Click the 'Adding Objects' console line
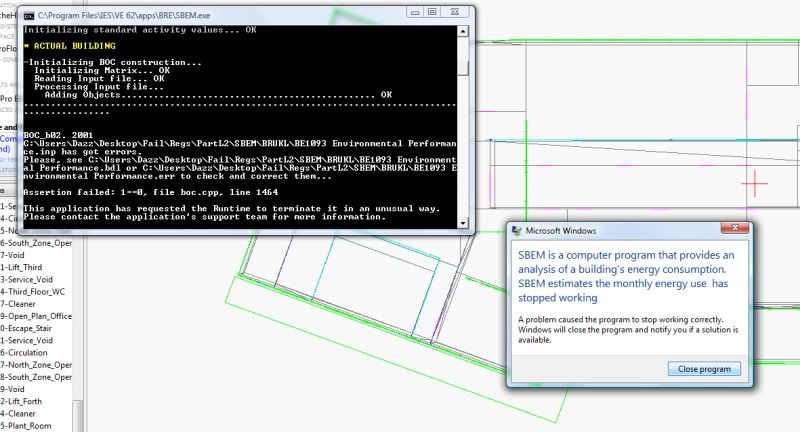 [218, 95]
